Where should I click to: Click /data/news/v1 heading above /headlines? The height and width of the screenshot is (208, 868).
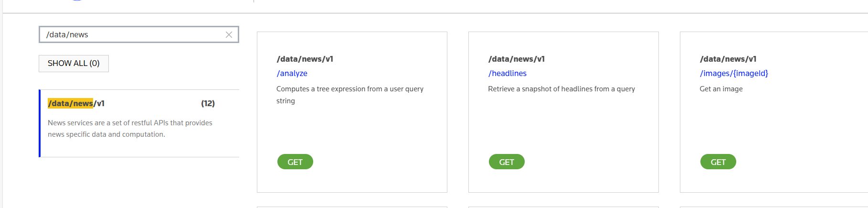(x=516, y=59)
